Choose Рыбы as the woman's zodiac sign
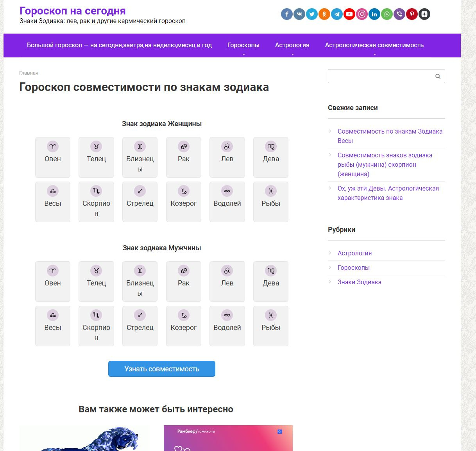 [x=271, y=202]
